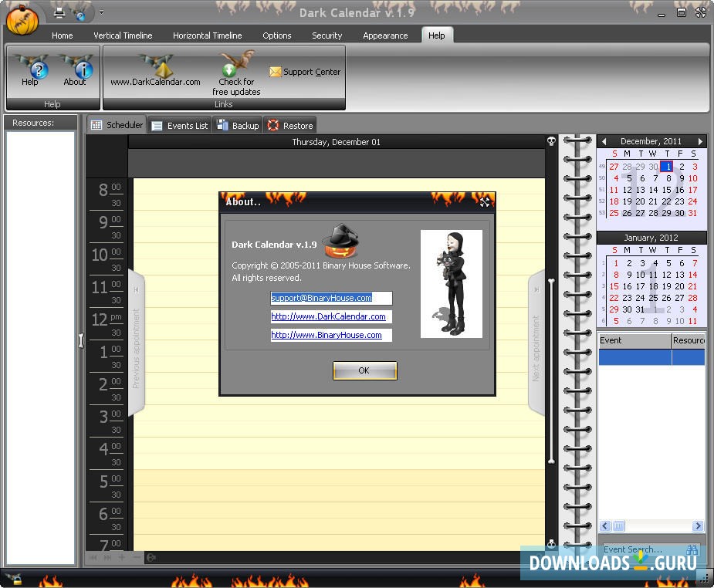Select the Help ribbon tab

coord(436,35)
